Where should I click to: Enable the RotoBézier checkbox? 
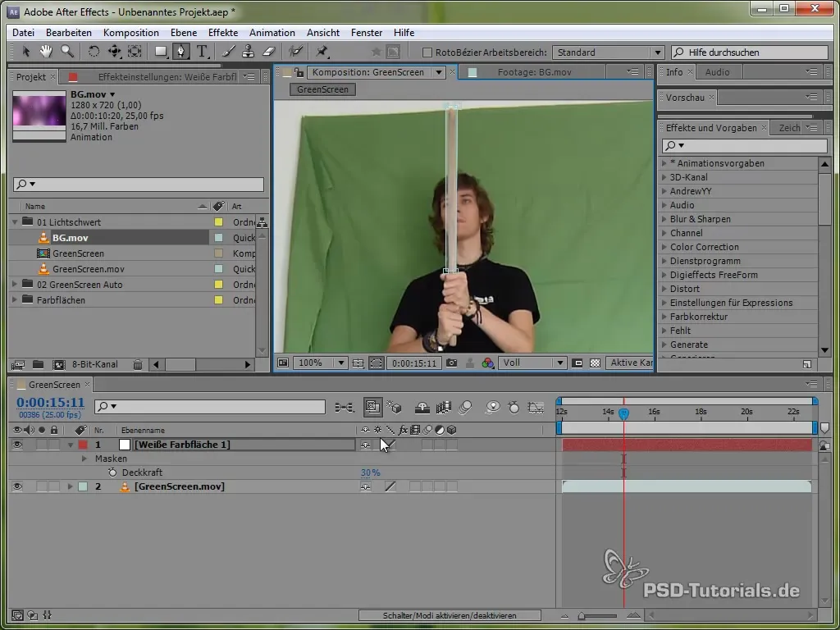click(x=427, y=52)
